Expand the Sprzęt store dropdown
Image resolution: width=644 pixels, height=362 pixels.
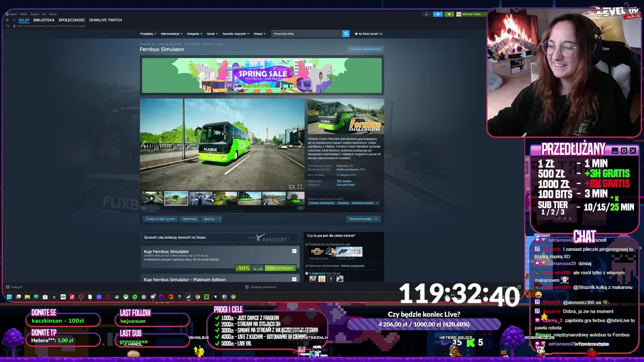(x=212, y=34)
